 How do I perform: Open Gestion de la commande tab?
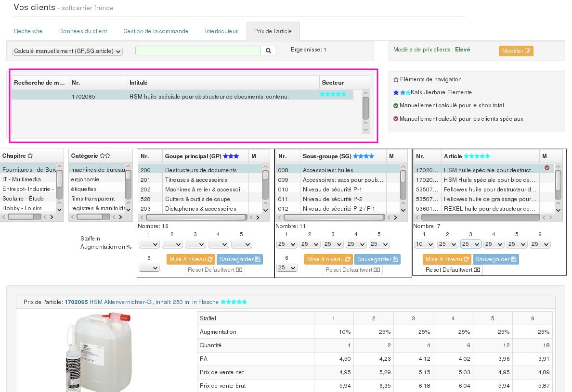click(x=156, y=31)
